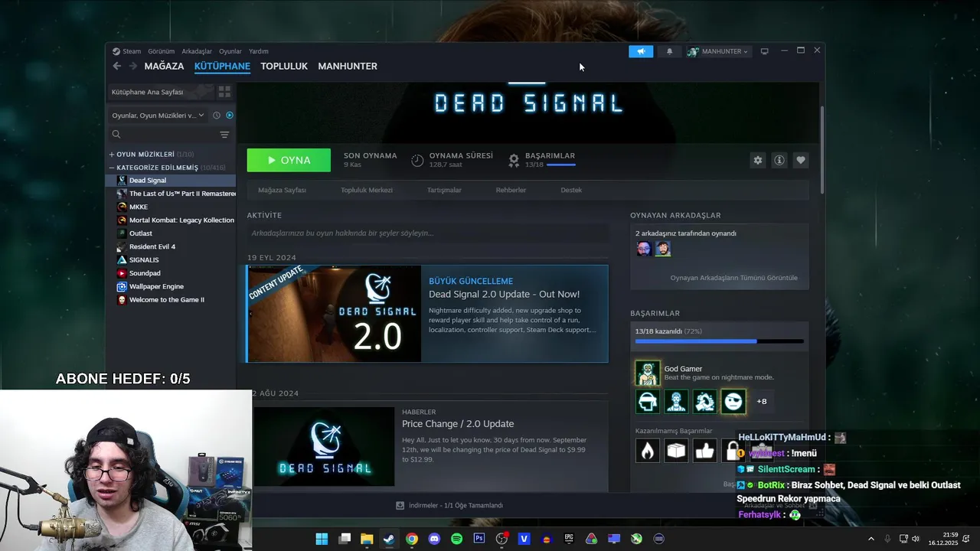The height and width of the screenshot is (551, 980).
Task: Open Discord from taskbar
Action: 434,539
